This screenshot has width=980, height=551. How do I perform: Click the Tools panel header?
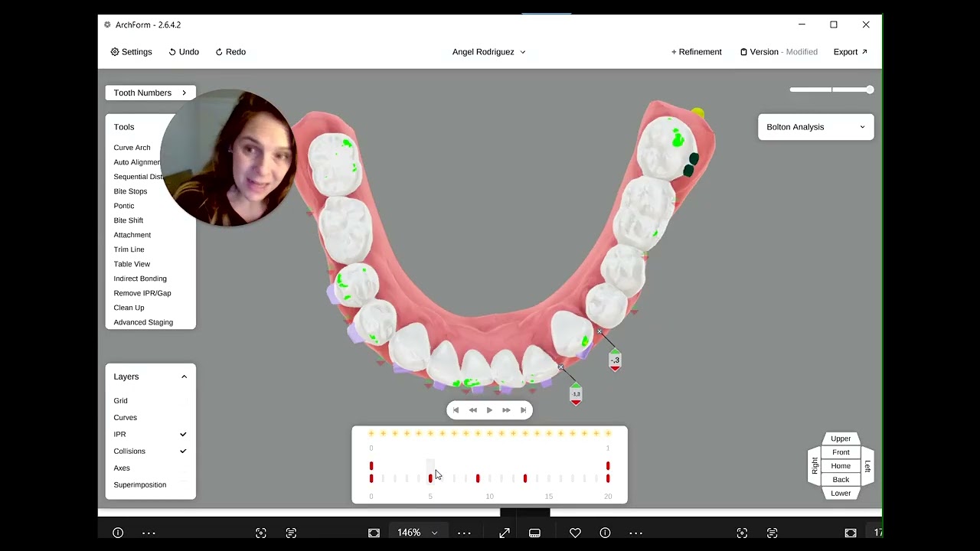(x=124, y=127)
